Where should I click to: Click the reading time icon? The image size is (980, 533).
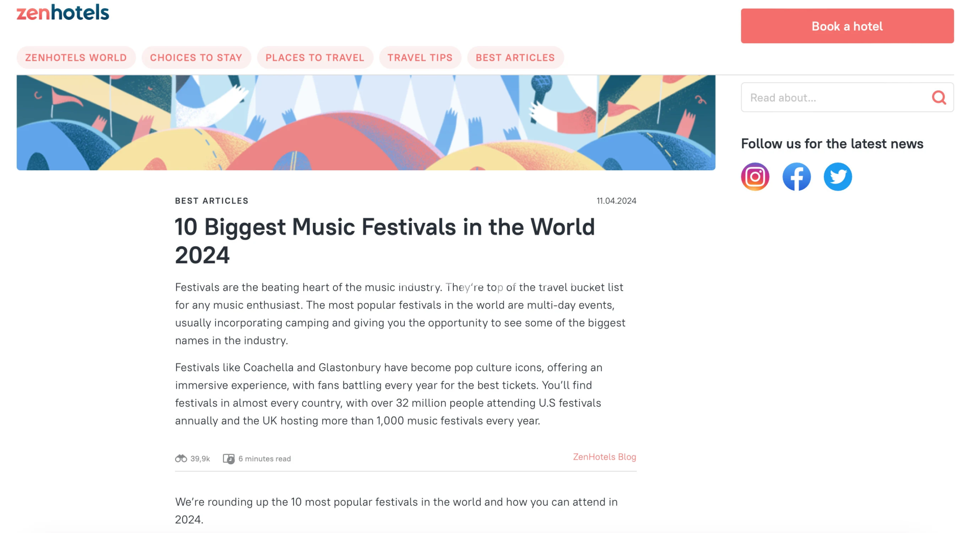[x=229, y=459]
